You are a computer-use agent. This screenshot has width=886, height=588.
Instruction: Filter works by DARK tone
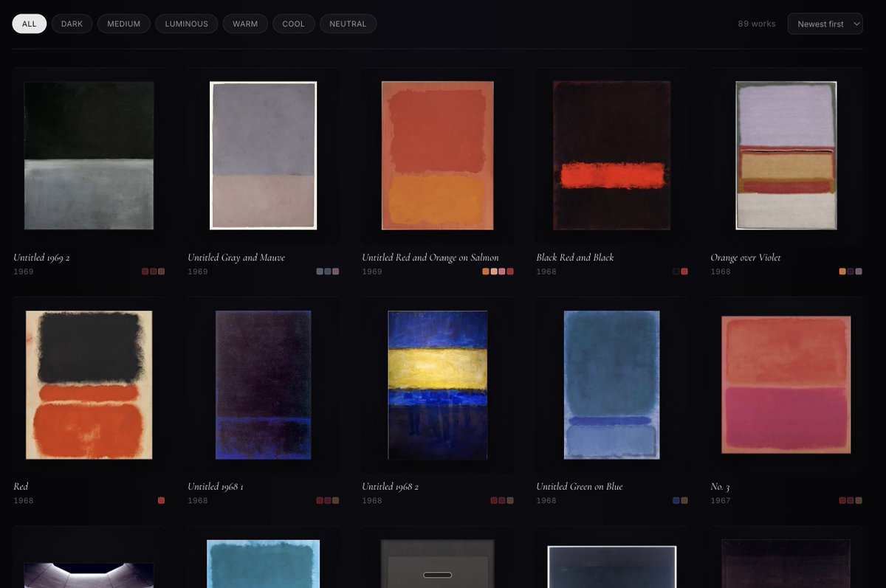pyautogui.click(x=72, y=24)
